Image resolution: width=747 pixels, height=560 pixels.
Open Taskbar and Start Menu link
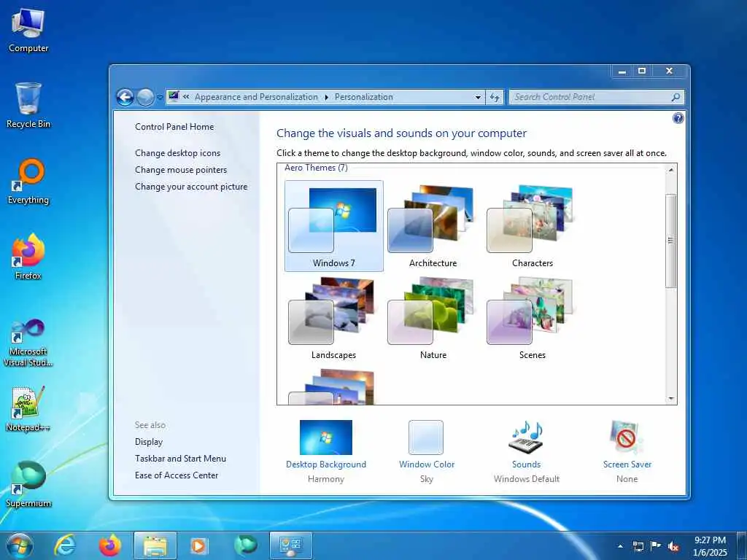[181, 459]
